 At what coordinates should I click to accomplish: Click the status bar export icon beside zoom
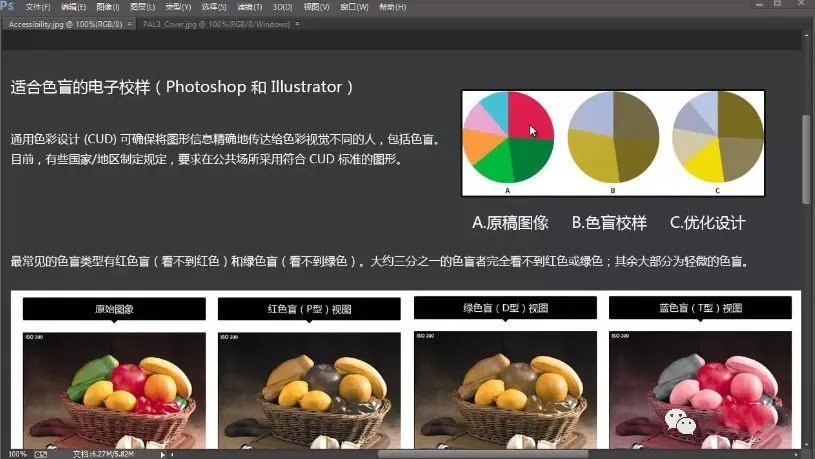41,454
